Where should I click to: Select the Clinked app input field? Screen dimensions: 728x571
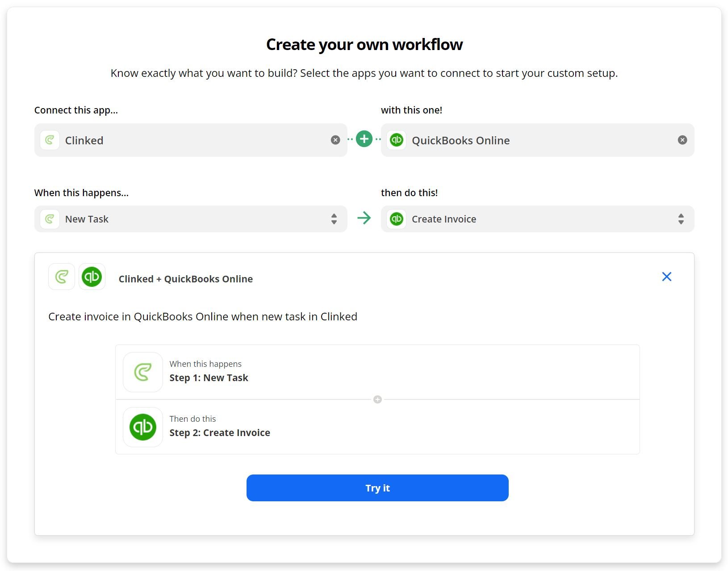point(191,140)
